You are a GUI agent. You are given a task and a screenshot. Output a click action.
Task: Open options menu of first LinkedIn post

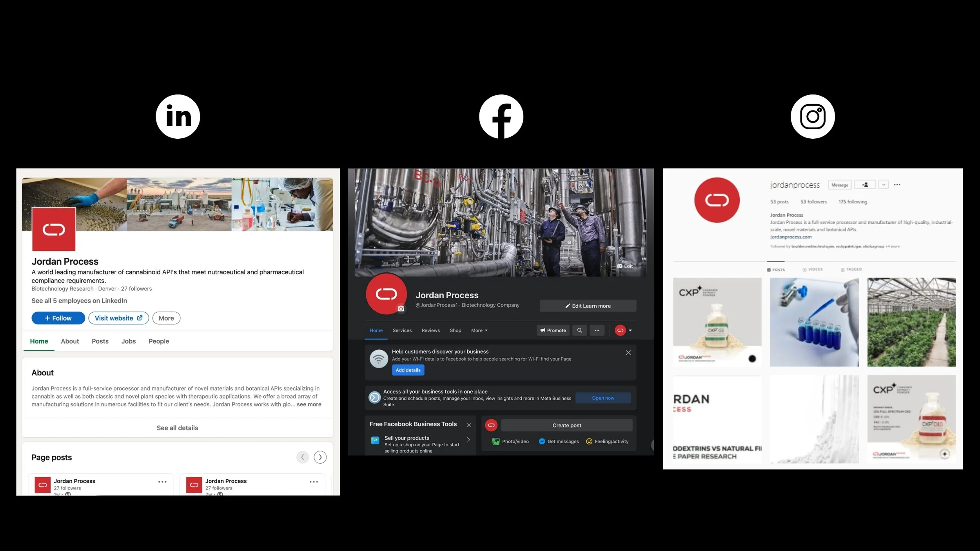click(x=162, y=482)
